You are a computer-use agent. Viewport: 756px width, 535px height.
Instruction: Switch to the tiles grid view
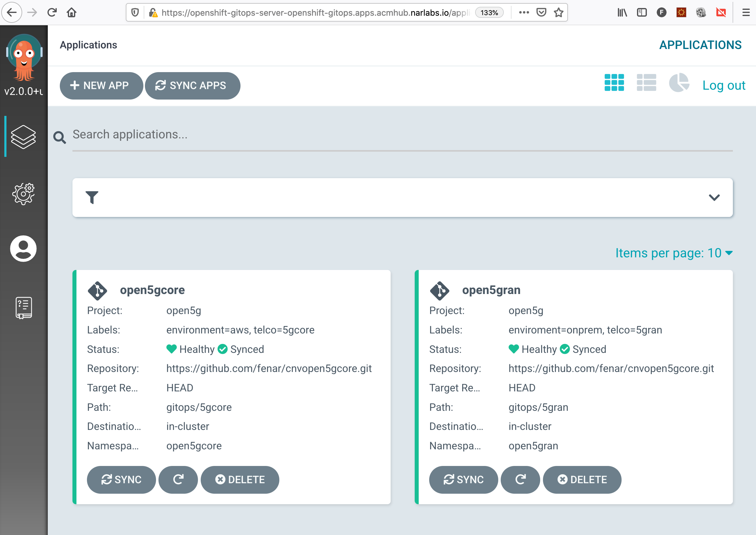click(614, 82)
